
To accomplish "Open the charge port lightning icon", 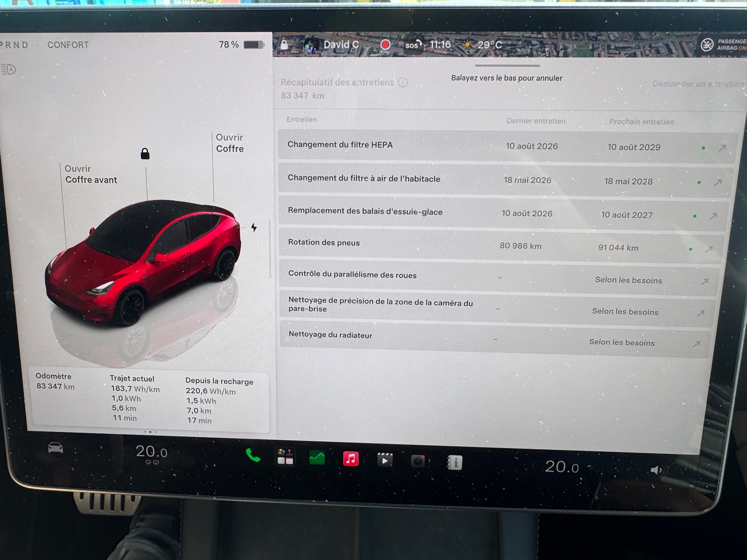I will point(254,227).
